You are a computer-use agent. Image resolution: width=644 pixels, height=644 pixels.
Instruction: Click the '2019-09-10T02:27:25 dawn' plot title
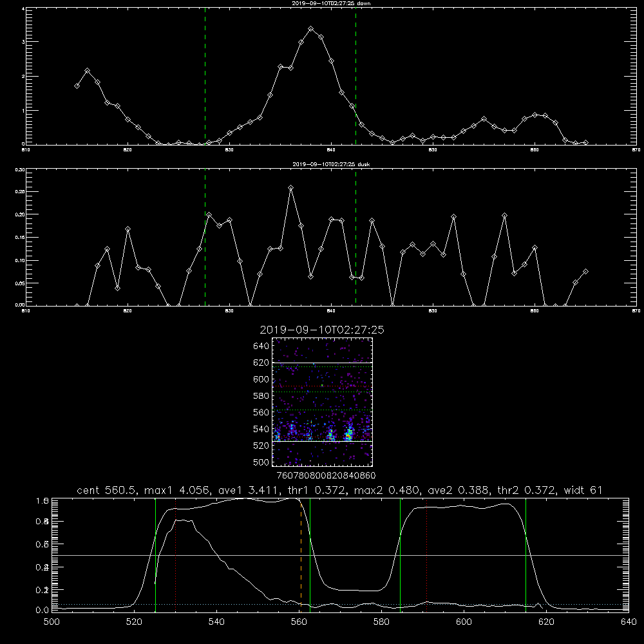(331, 3)
